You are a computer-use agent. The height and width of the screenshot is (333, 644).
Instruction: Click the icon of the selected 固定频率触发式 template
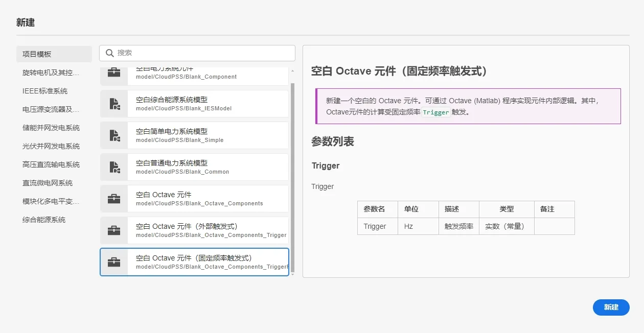[x=113, y=261]
